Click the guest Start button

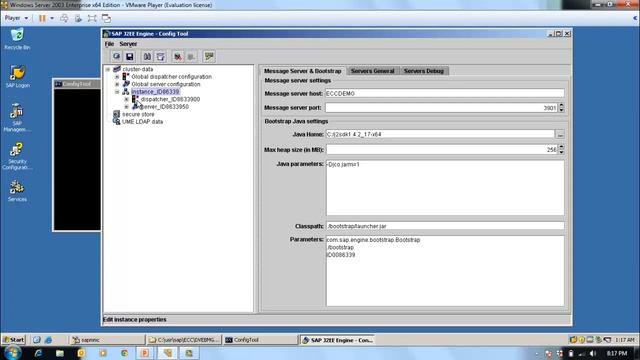pyautogui.click(x=13, y=340)
